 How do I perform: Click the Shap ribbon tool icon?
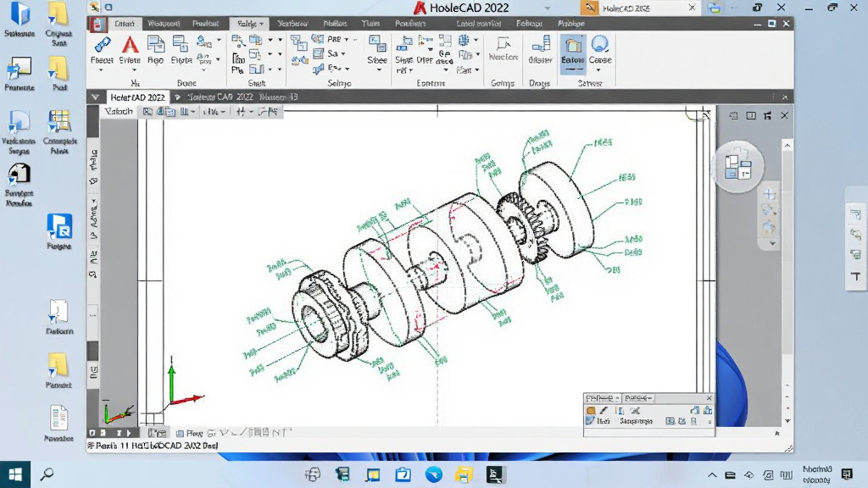[404, 45]
